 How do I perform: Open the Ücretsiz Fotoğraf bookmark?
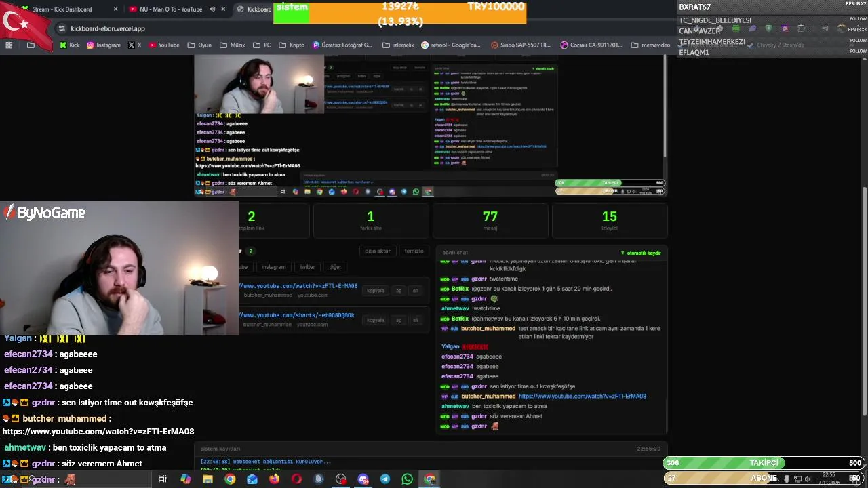pos(342,45)
